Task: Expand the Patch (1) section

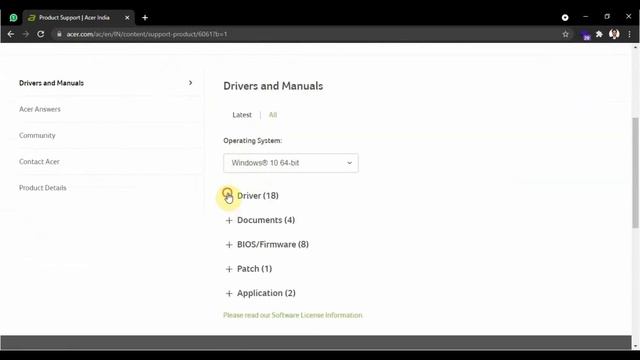Action: tap(249, 269)
